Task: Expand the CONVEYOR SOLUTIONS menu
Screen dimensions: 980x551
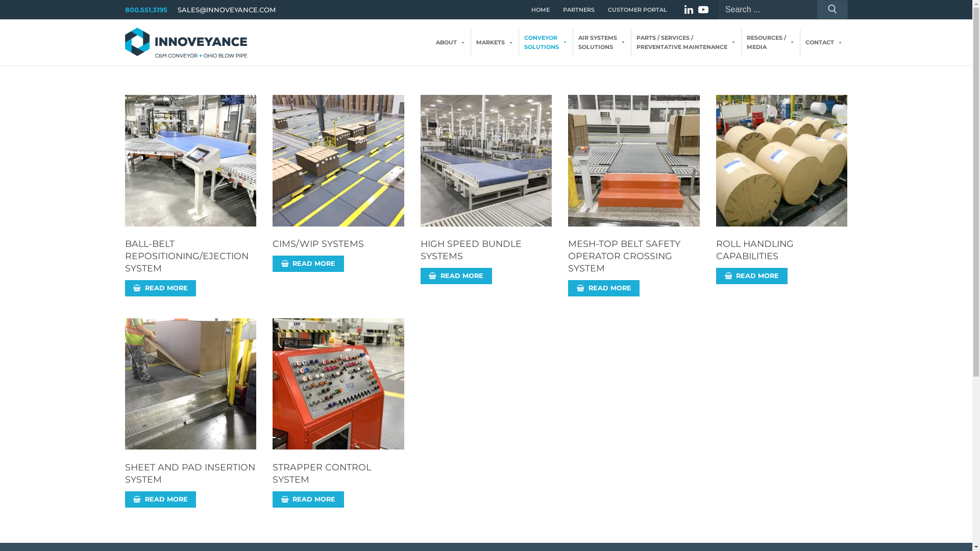Action: click(x=546, y=43)
